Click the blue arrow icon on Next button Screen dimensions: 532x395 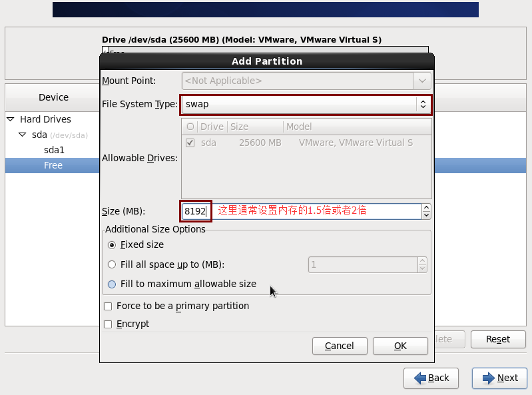point(489,378)
